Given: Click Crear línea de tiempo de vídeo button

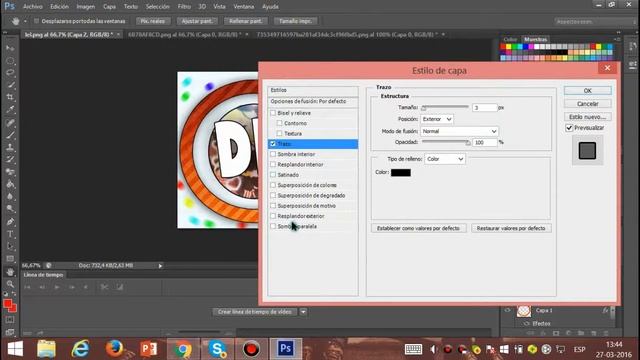Looking at the screenshot, I should pos(255,312).
